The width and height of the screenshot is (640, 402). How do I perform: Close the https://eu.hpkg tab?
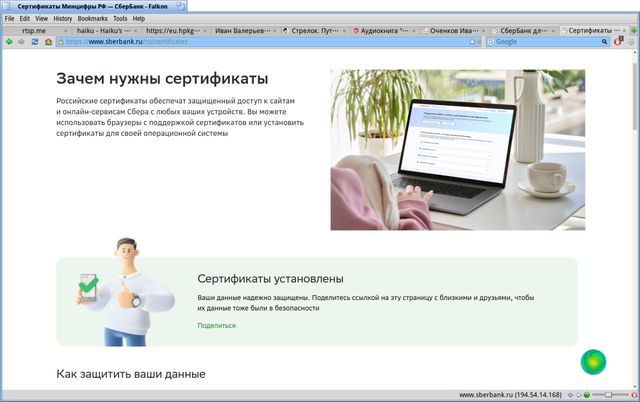205,31
